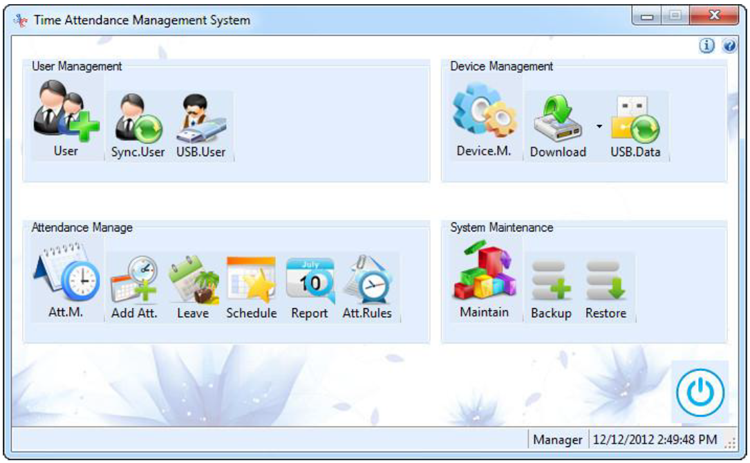Image resolution: width=750 pixels, height=463 pixels.
Task: Click the User Management group label
Action: click(x=77, y=66)
